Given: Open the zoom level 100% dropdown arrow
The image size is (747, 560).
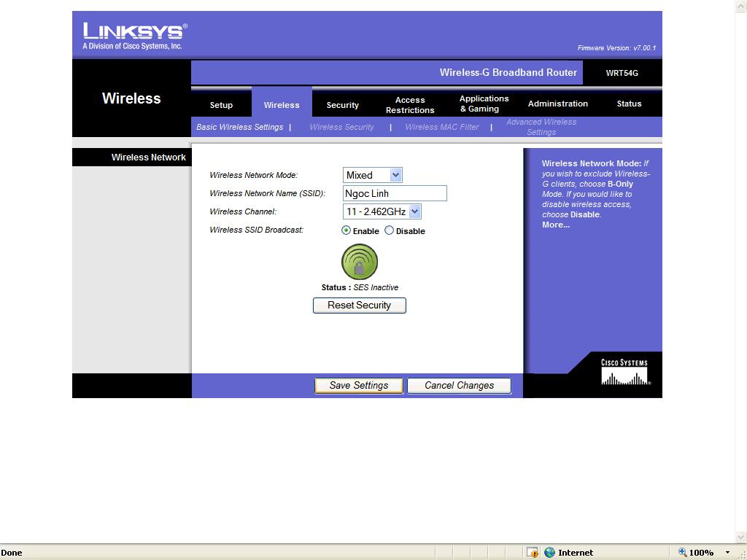Looking at the screenshot, I should pyautogui.click(x=727, y=553).
